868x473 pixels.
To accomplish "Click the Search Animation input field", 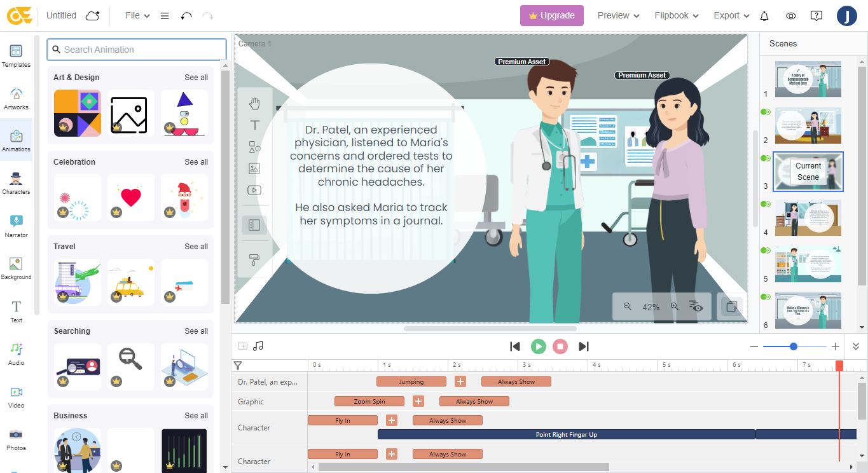I will pos(137,50).
